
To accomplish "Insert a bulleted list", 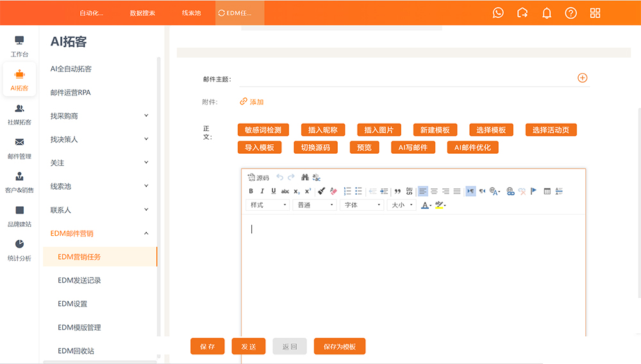I will (358, 191).
